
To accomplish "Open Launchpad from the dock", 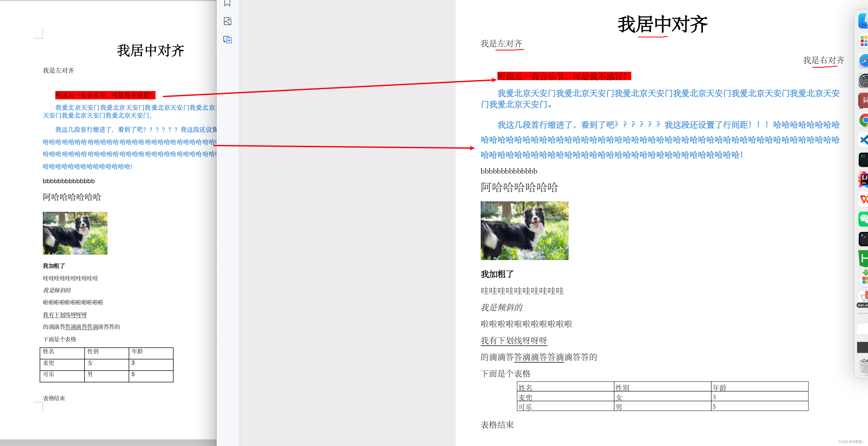I will 863,41.
